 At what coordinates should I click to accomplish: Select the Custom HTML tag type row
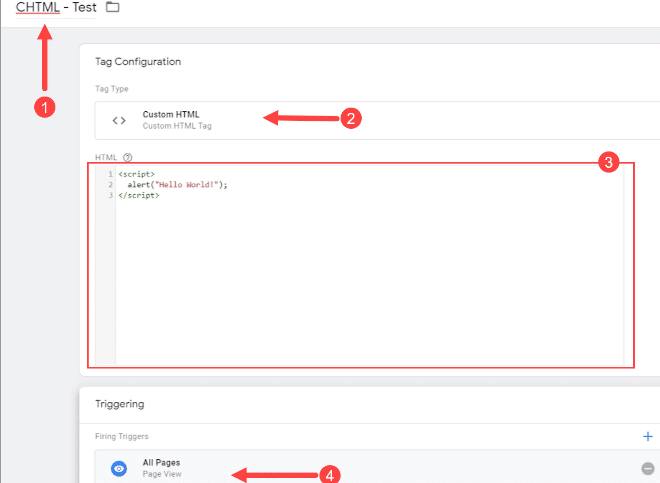(x=377, y=120)
